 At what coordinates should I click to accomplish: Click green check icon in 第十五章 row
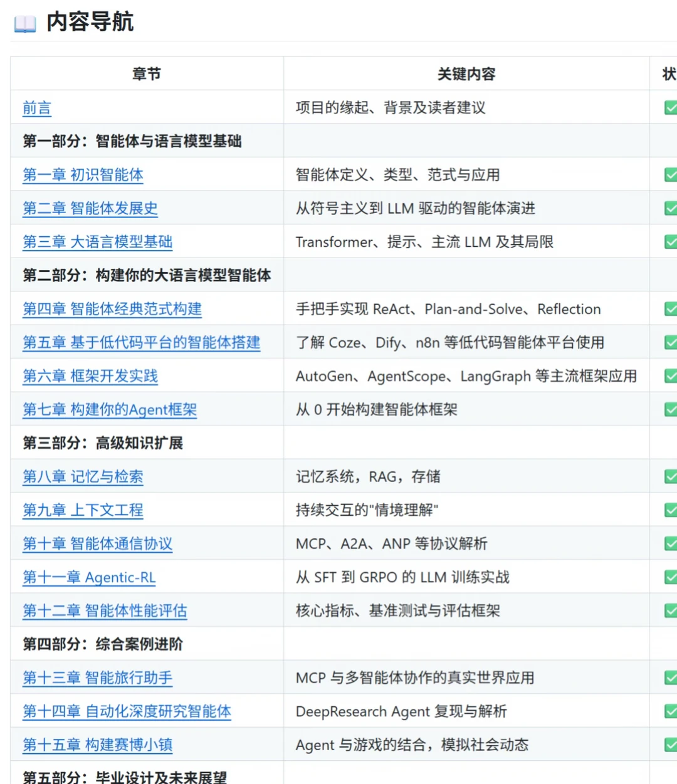671,745
